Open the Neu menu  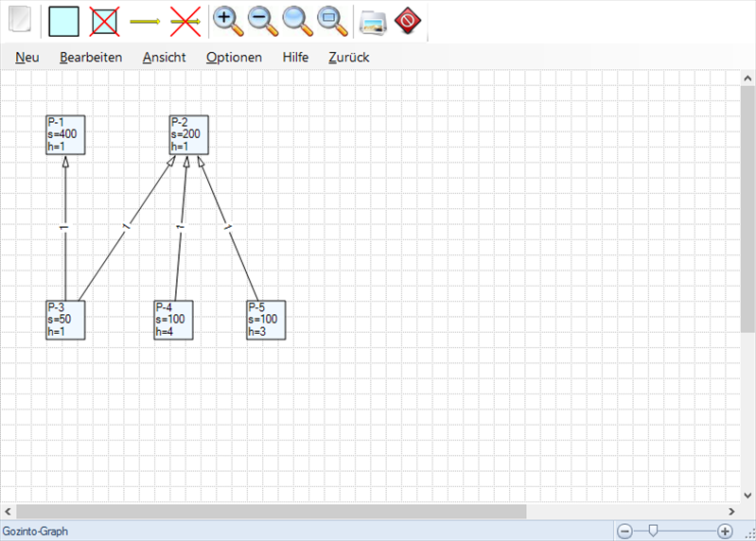click(27, 57)
